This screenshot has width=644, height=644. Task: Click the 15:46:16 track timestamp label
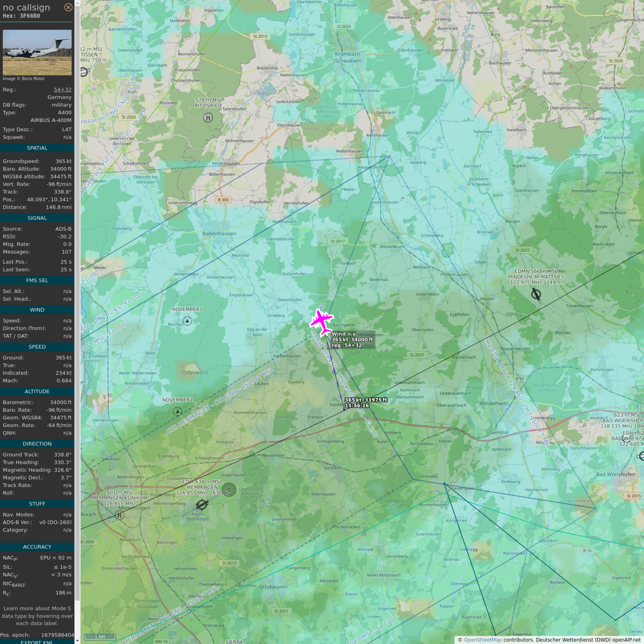coord(357,406)
